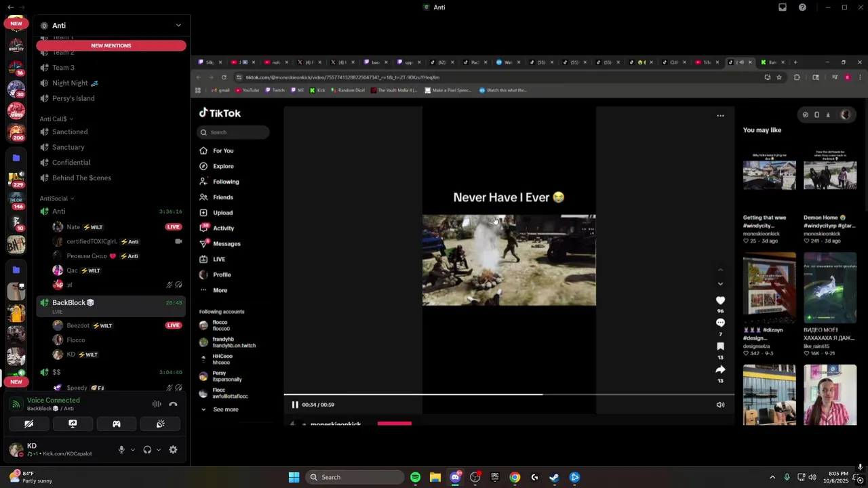Image resolution: width=868 pixels, height=488 pixels.
Task: Share the TikTok video arrow
Action: pos(720,369)
